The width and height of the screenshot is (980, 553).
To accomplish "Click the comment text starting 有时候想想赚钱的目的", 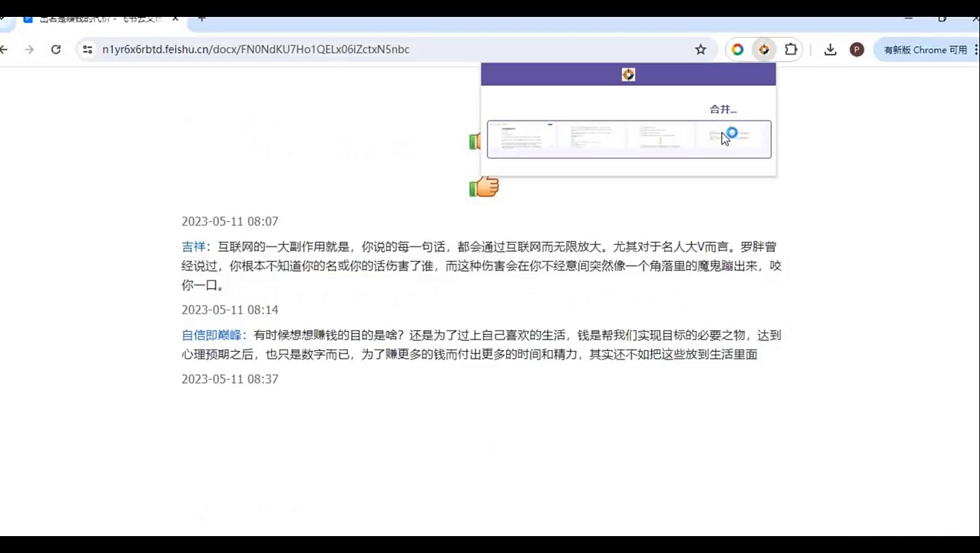I will [482, 345].
